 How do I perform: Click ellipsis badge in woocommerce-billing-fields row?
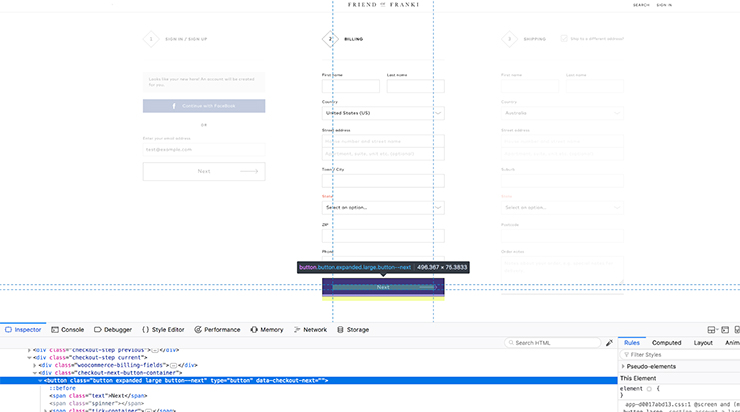pyautogui.click(x=173, y=365)
